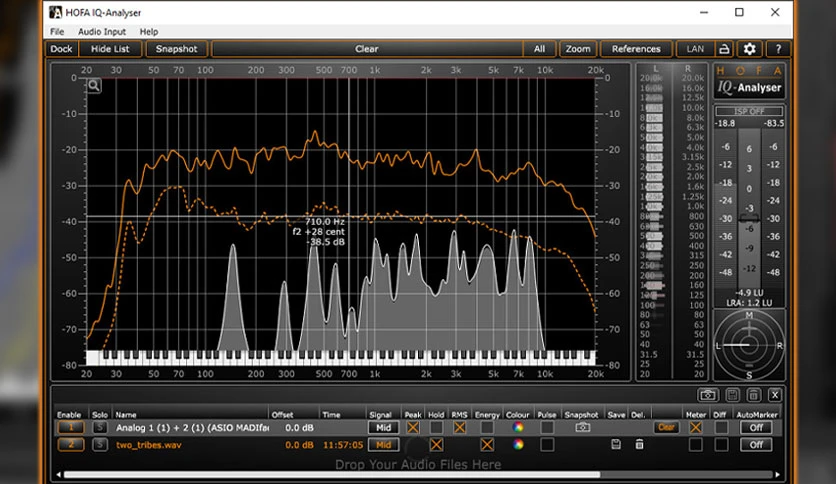
Task: Click the Zoom button
Action: (x=578, y=49)
